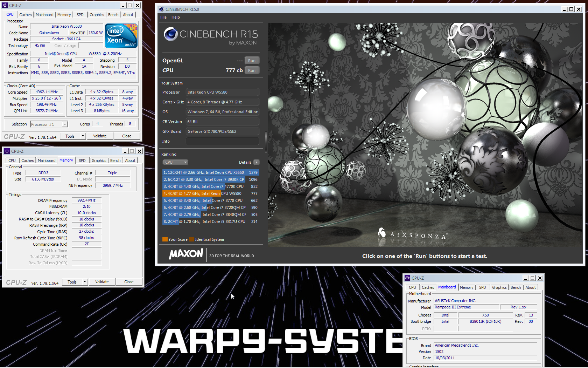Image resolution: width=588 pixels, height=368 pixels.
Task: Select ranking row Core i7-3720QM 590
Action: [x=211, y=207]
